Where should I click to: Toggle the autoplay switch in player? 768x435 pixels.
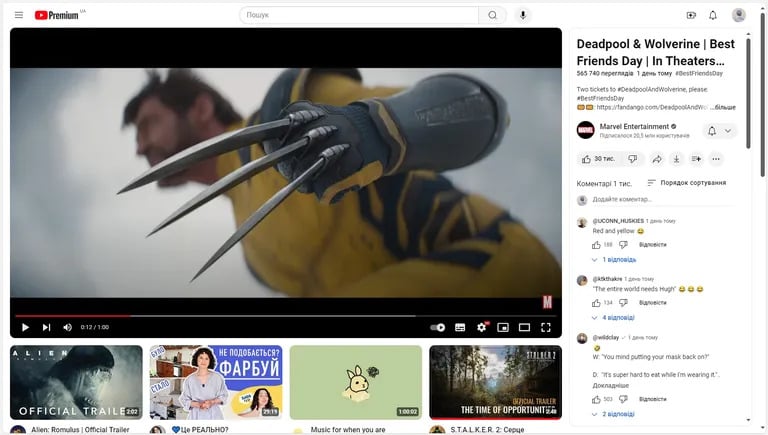[437, 327]
